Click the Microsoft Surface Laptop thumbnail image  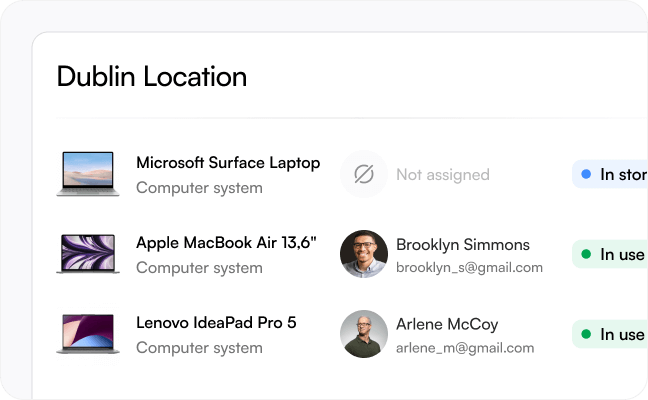pyautogui.click(x=88, y=174)
